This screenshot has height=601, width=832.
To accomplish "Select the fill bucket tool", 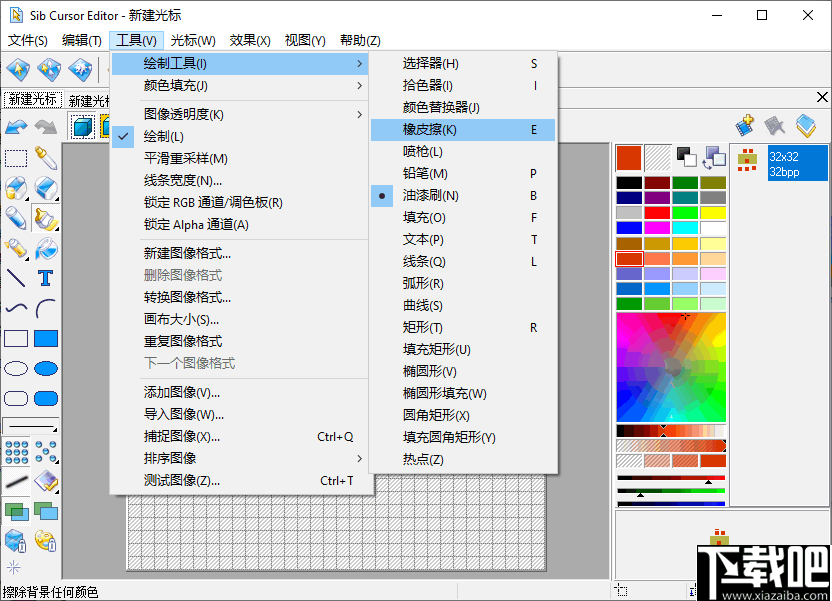I will tap(44, 249).
